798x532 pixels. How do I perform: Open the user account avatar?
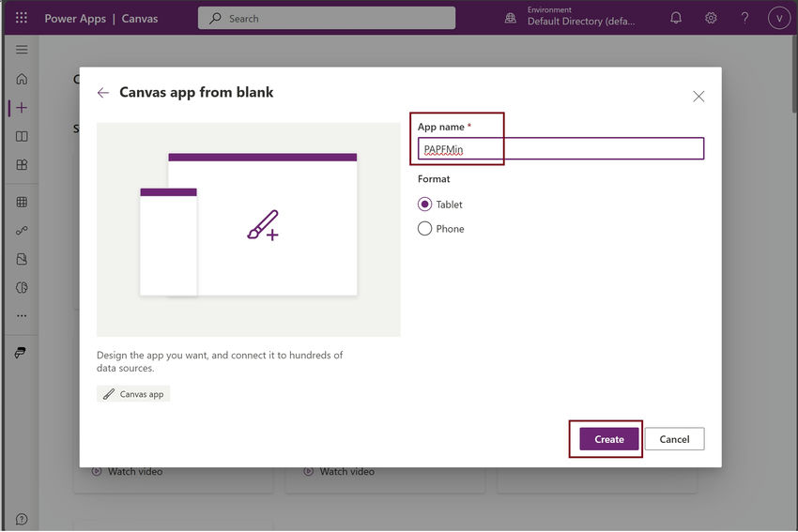click(x=778, y=19)
